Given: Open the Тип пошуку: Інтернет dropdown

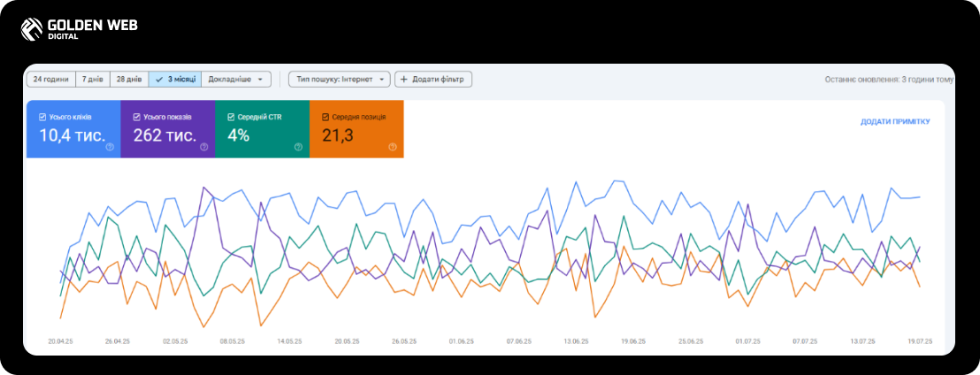Looking at the screenshot, I should tap(340, 80).
